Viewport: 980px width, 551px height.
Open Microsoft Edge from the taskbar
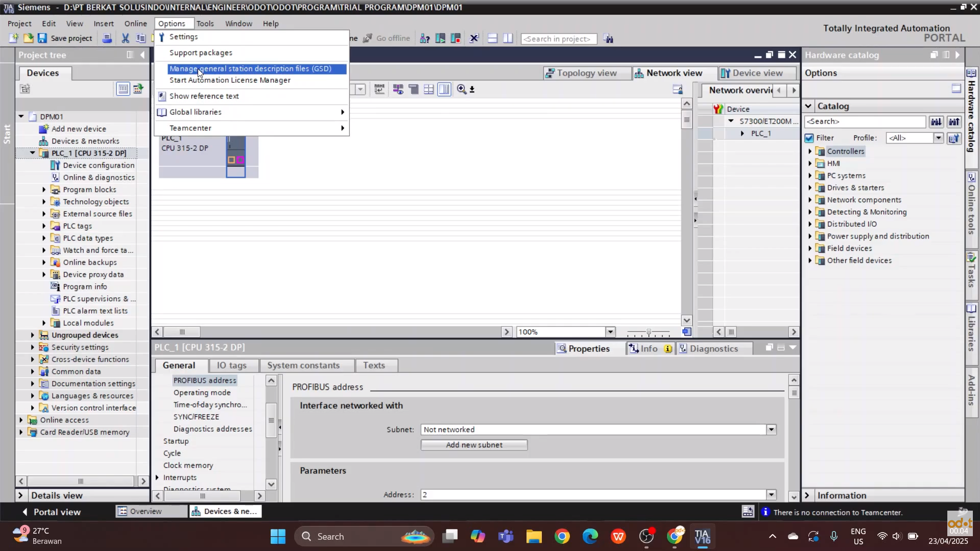590,537
